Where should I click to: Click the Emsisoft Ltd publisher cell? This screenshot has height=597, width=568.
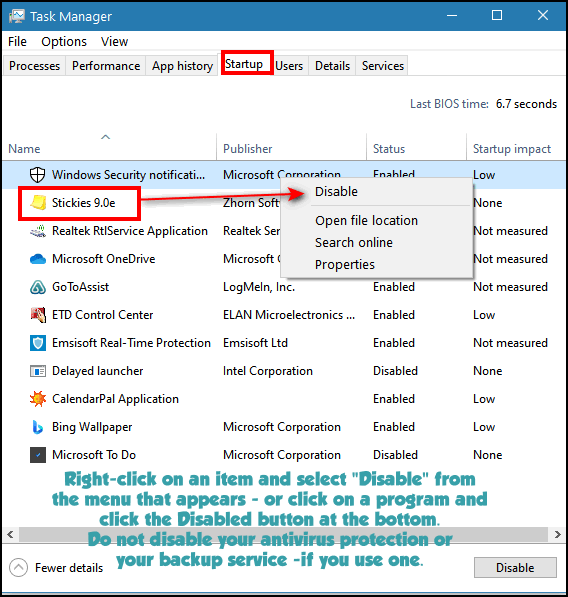pos(255,343)
